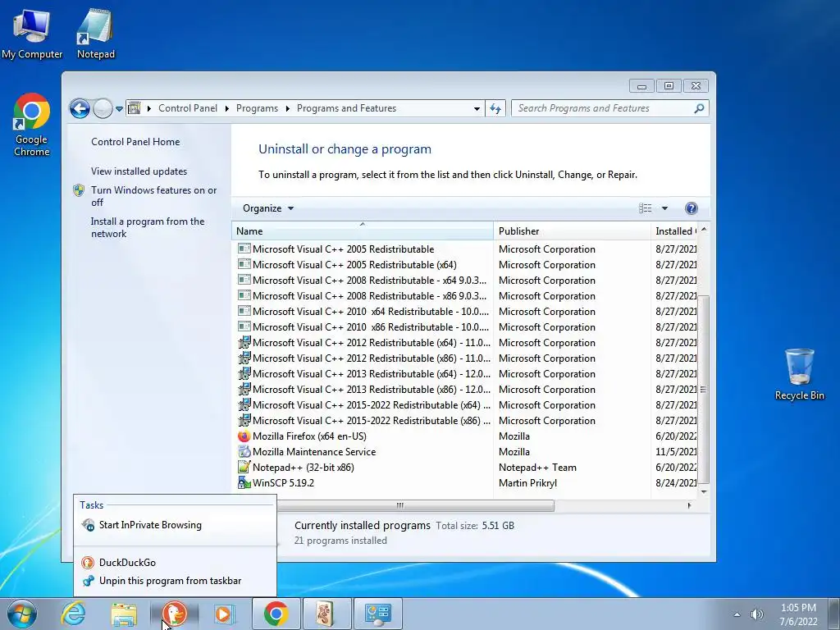Select the Mozilla Firefox program icon

click(244, 436)
